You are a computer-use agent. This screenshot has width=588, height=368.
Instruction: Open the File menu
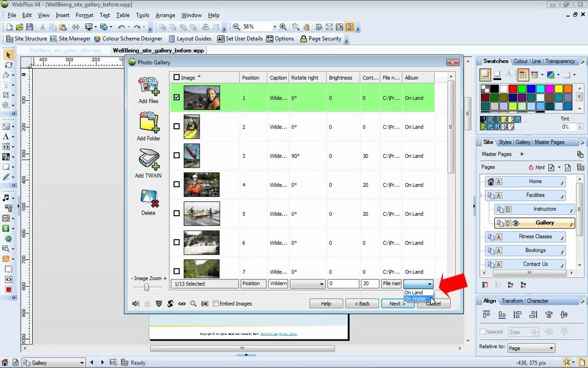click(12, 15)
